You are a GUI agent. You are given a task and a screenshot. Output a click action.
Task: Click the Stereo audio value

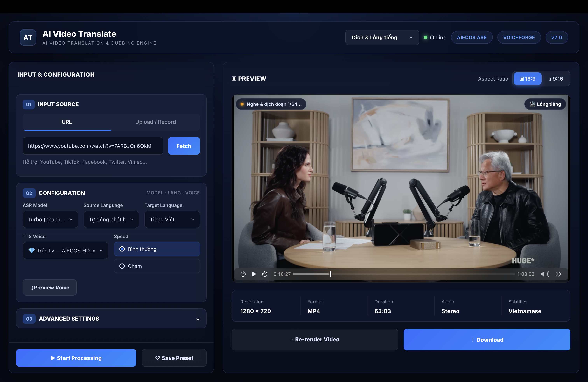(x=450, y=311)
